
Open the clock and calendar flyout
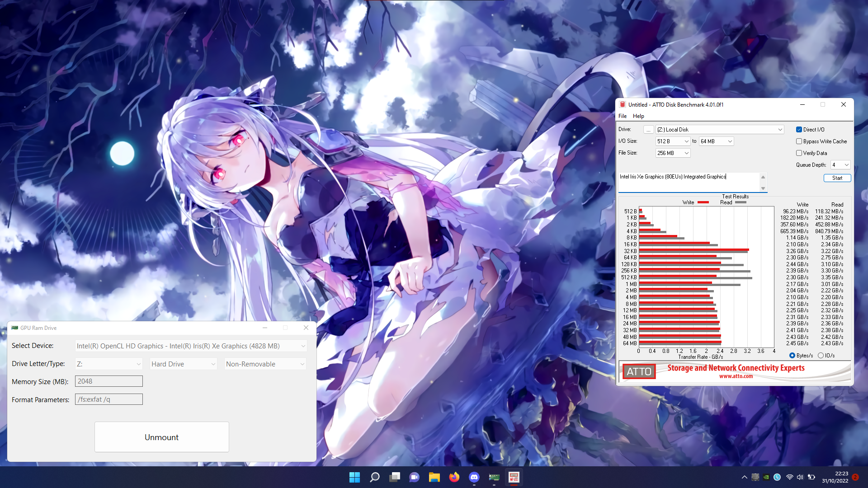pos(835,477)
